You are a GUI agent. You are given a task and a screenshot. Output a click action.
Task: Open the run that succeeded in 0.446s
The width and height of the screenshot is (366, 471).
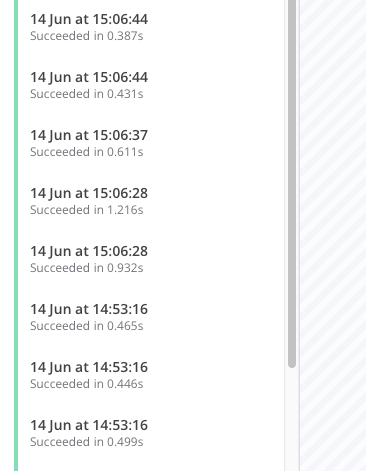[x=151, y=375]
